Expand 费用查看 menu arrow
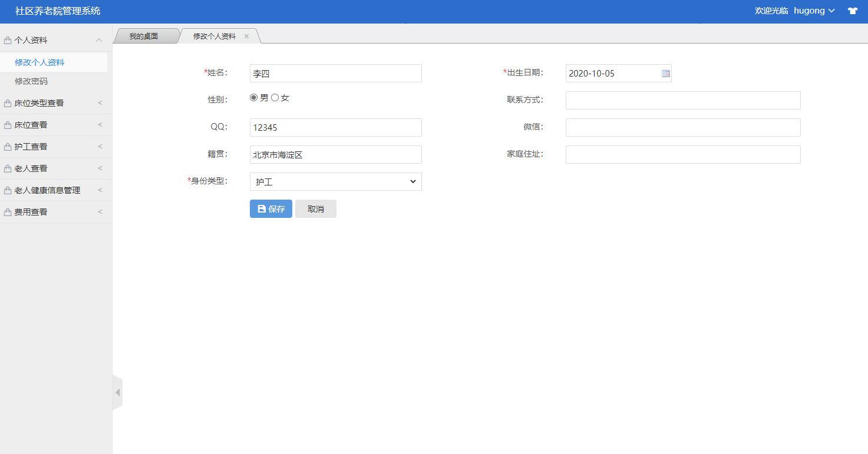 click(100, 212)
